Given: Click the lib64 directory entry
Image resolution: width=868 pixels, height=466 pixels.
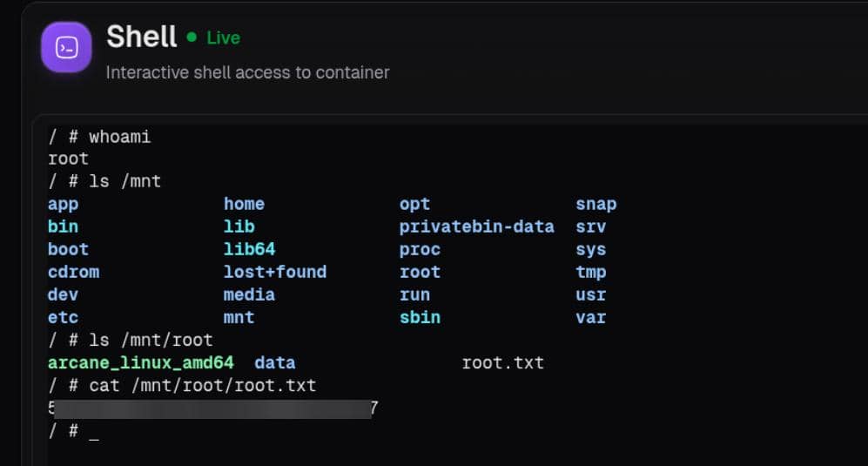Looking at the screenshot, I should point(249,249).
